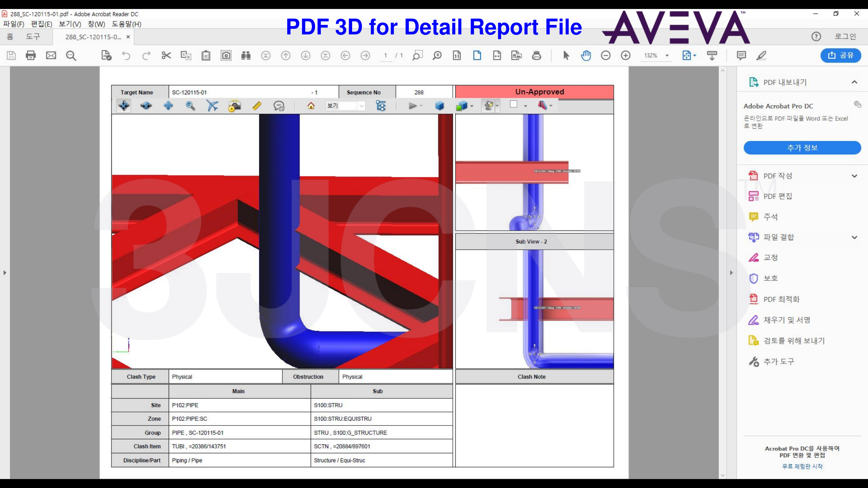The width and height of the screenshot is (868, 488).
Task: Open model render mode dropdown arrow
Action: click(472, 106)
